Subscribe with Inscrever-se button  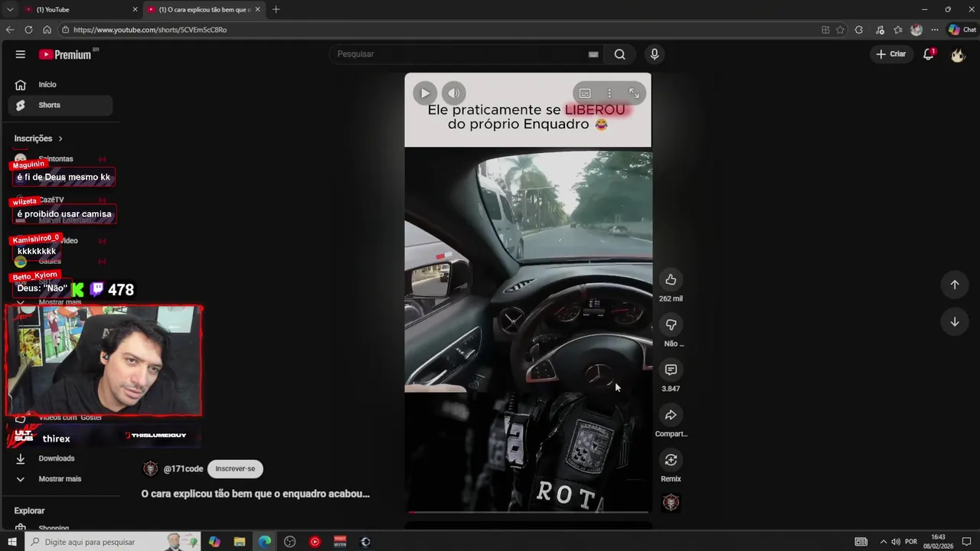click(235, 468)
